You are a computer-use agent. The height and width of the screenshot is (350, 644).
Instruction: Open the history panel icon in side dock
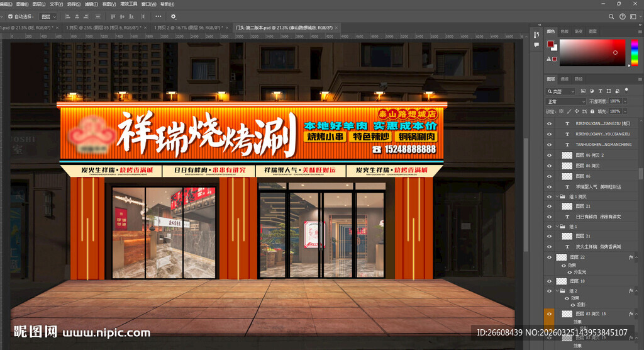pyautogui.click(x=536, y=33)
